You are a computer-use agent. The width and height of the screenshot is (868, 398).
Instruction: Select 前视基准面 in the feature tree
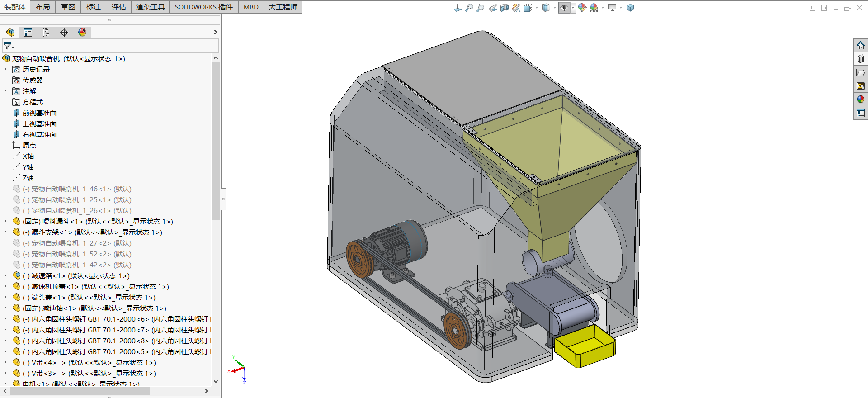tap(39, 113)
